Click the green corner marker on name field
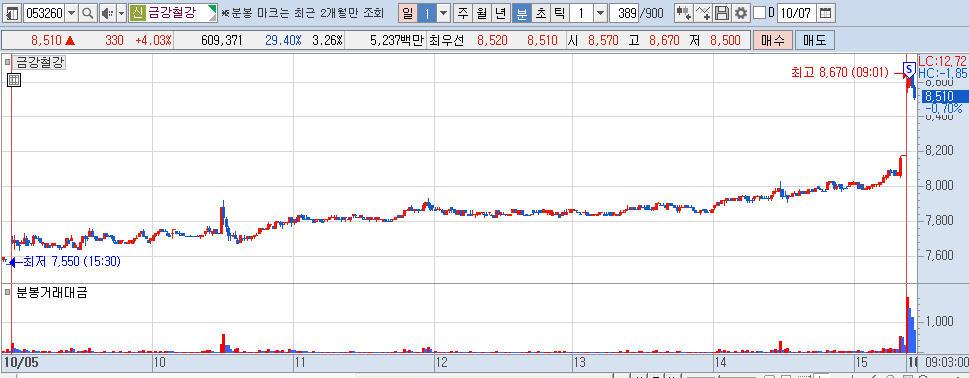 coord(213,9)
